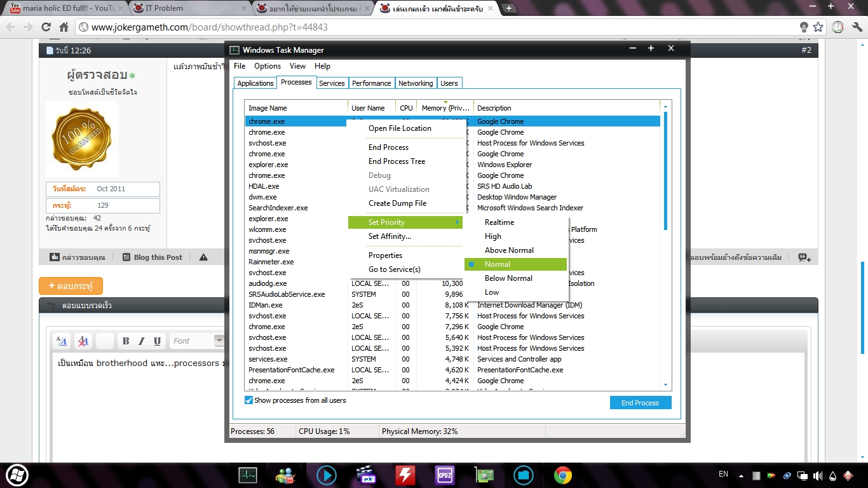This screenshot has width=868, height=488.
Task: Click the multi-quote icon on the post
Action: click(x=804, y=257)
